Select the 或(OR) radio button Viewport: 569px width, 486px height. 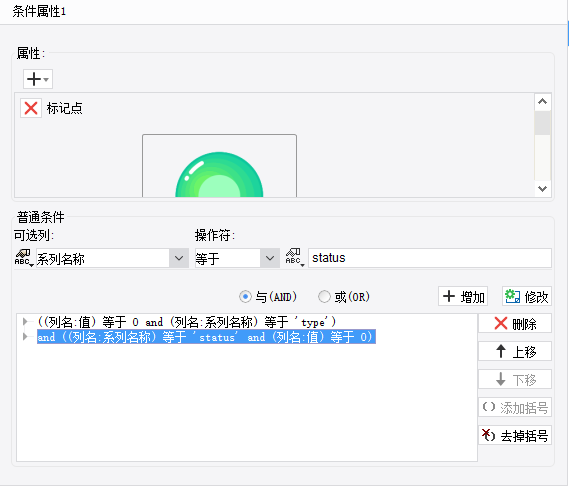point(324,297)
